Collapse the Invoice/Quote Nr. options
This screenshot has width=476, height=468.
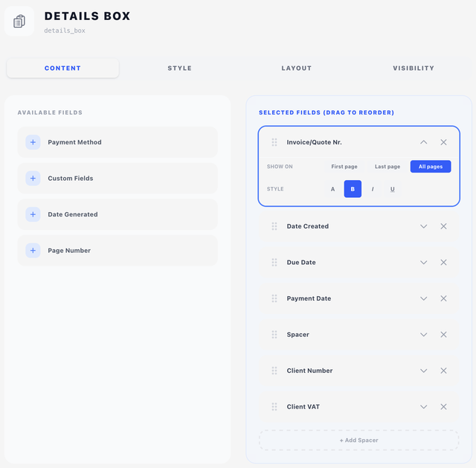[x=423, y=142]
